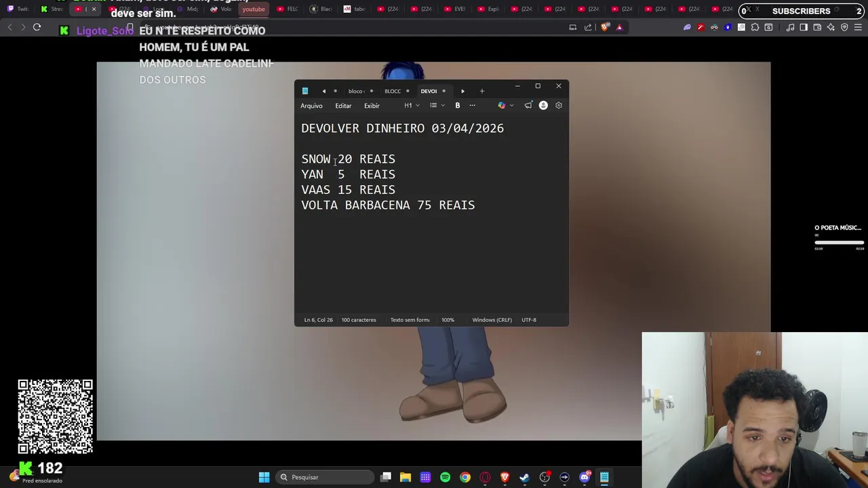Viewport: 868px width, 488px height.
Task: Click the 'YAN 5 REAIS' line
Action: (349, 174)
